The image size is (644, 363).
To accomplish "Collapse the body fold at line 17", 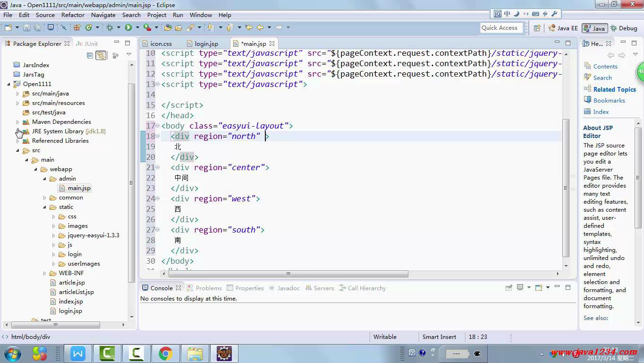I will pyautogui.click(x=158, y=126).
